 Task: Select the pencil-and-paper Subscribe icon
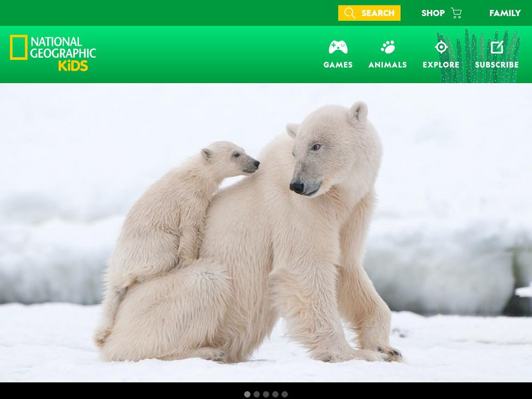497,47
